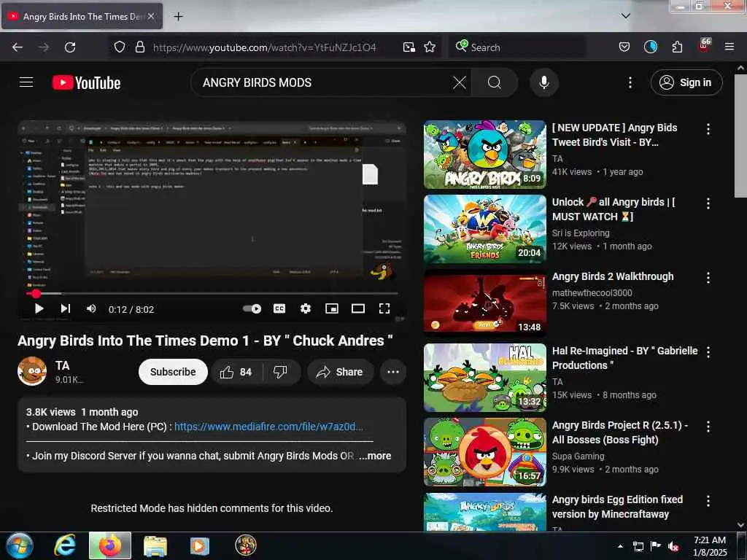This screenshot has height=560, width=747.
Task: Open YouTube settings three-dot menu
Action: point(630,82)
